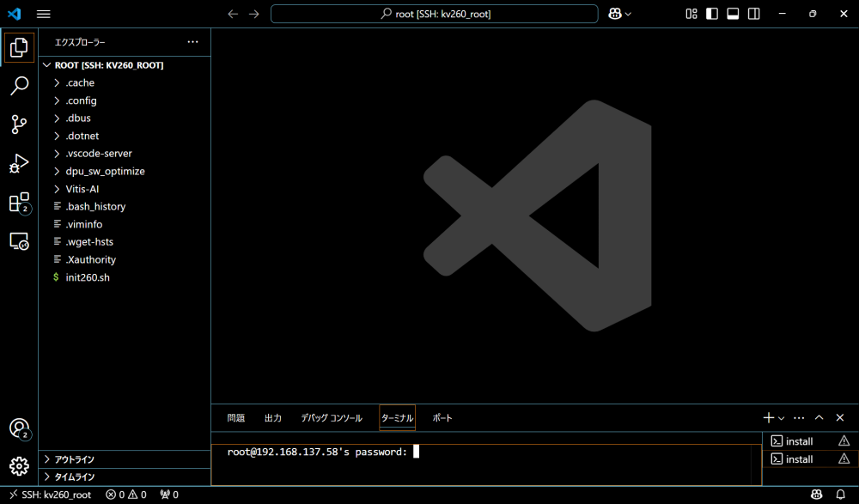
Task: Toggle the secondary side bar
Action: [x=754, y=14]
